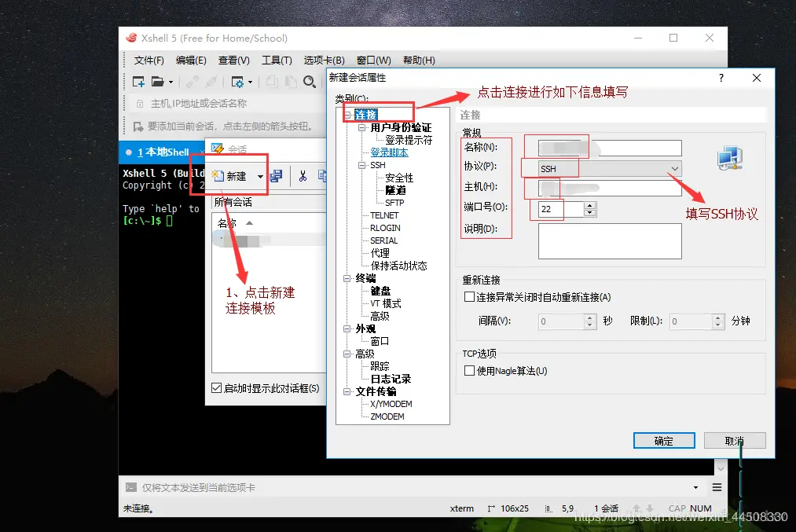
Task: Open the 新建 button dropdown arrow
Action: [x=260, y=177]
